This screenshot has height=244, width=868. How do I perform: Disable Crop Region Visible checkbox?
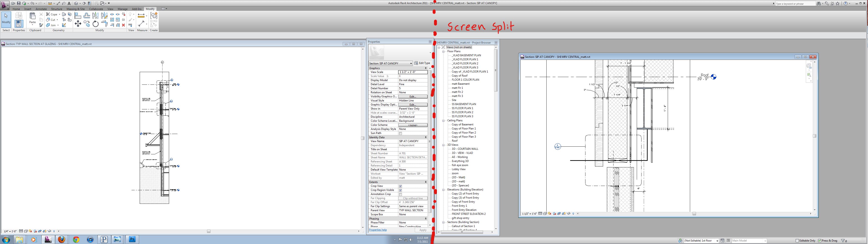point(400,190)
